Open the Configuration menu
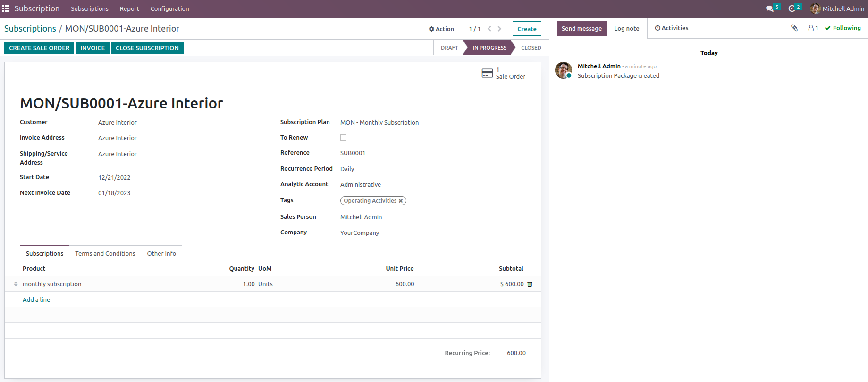This screenshot has width=868, height=382. pos(169,8)
